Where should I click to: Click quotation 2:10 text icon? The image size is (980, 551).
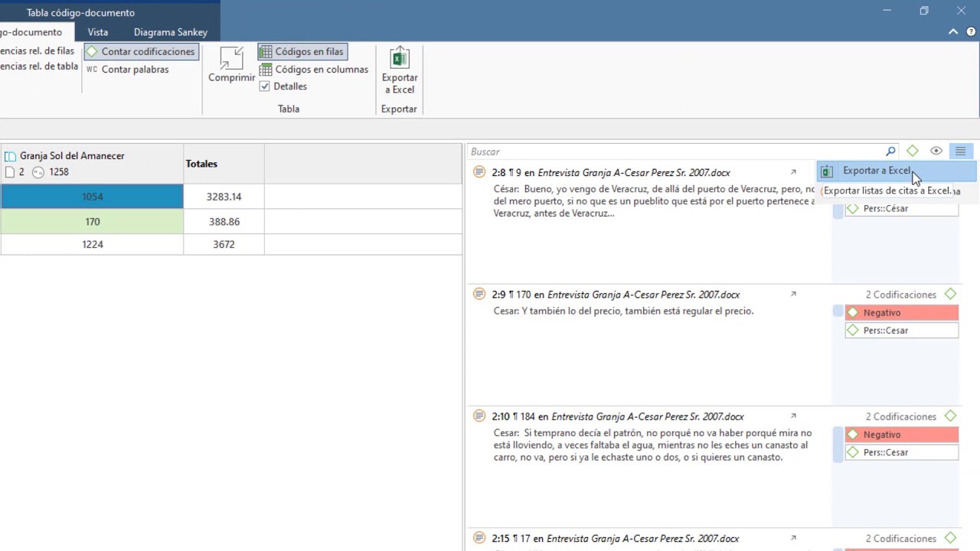[479, 416]
